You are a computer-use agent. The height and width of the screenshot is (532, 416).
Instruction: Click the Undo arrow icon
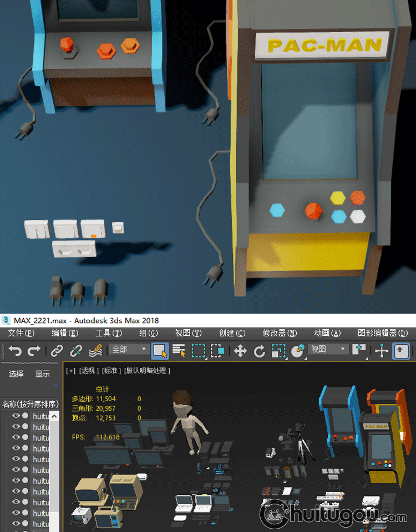click(x=15, y=351)
